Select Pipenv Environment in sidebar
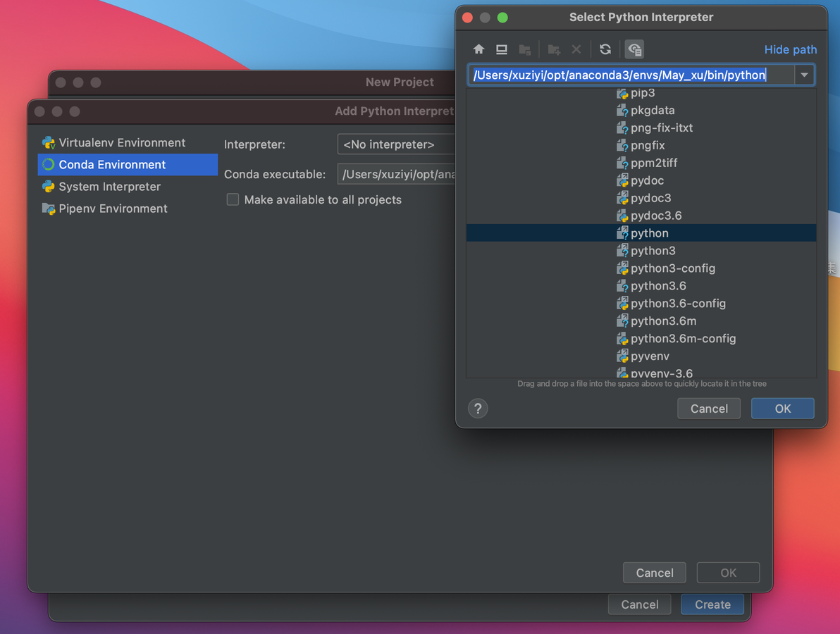Viewport: 840px width, 634px height. tap(128, 209)
